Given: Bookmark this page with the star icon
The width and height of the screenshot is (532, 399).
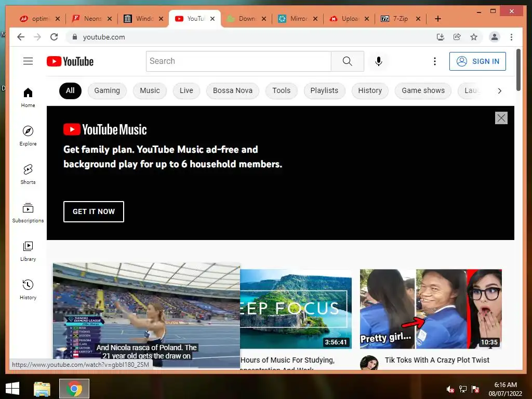Looking at the screenshot, I should [474, 37].
